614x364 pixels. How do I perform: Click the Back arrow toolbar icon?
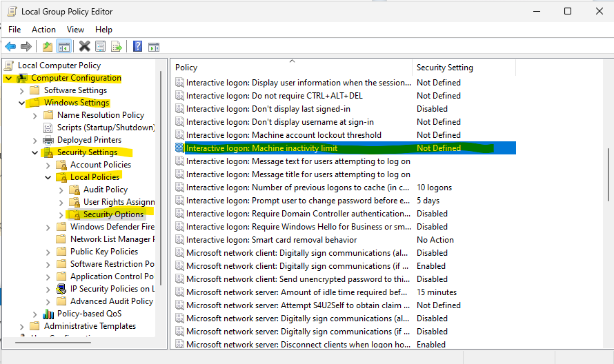pyautogui.click(x=10, y=47)
